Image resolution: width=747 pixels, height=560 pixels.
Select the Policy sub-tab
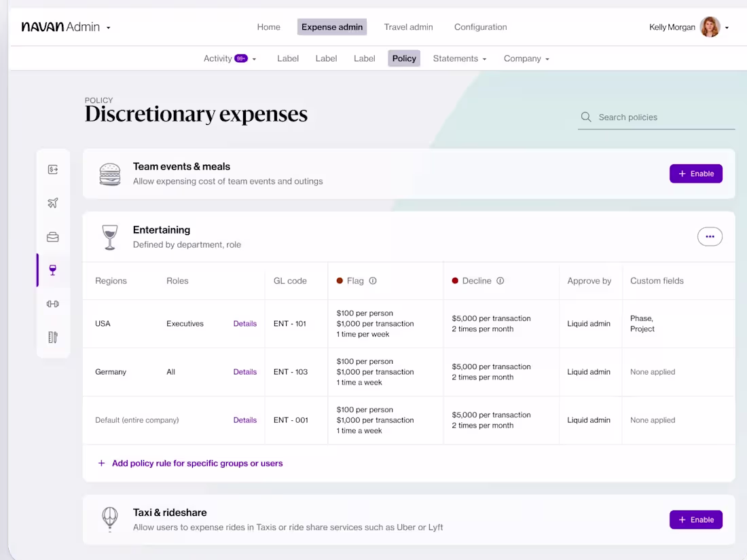click(404, 58)
